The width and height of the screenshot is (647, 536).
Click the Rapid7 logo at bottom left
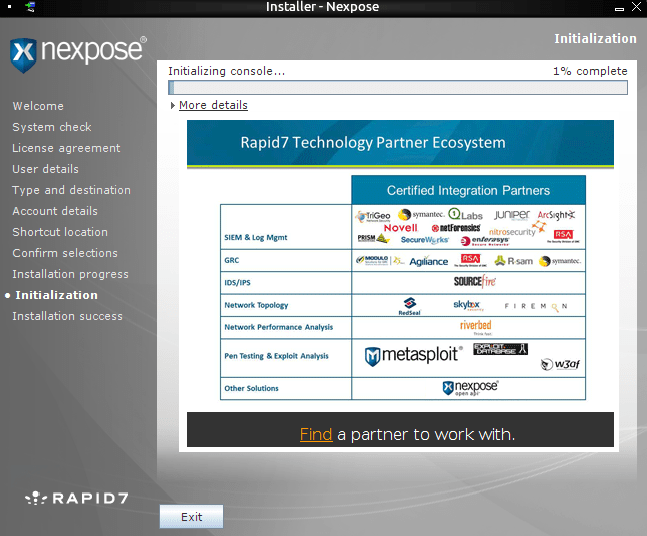77,498
